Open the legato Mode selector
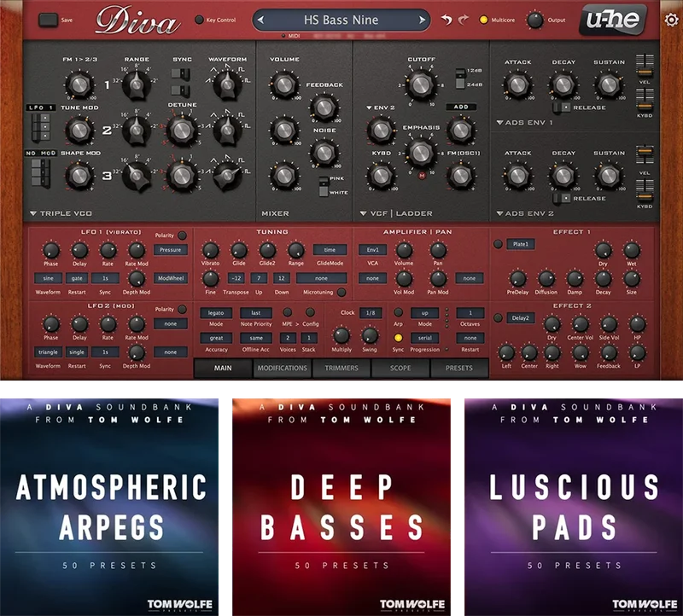 [x=216, y=312]
